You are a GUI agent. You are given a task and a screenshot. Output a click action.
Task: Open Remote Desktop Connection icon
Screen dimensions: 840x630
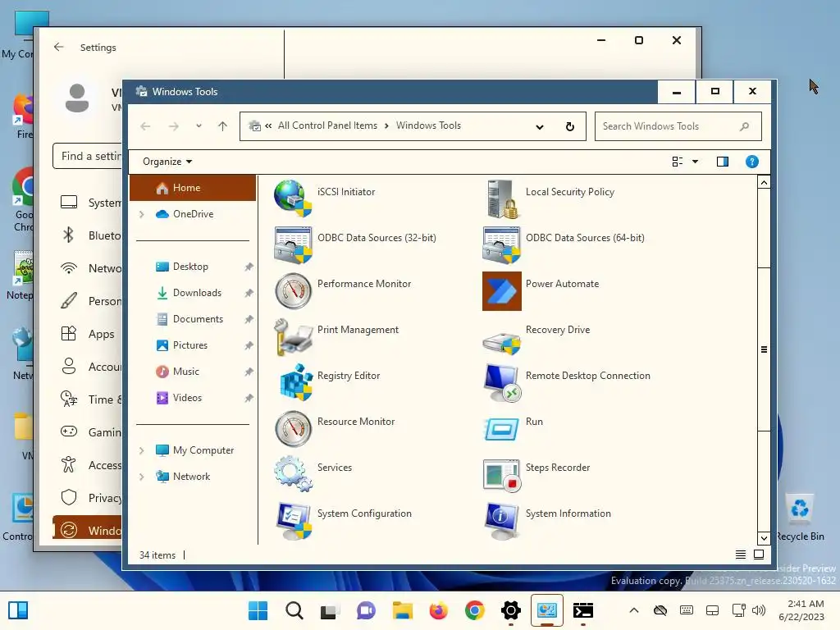(502, 382)
